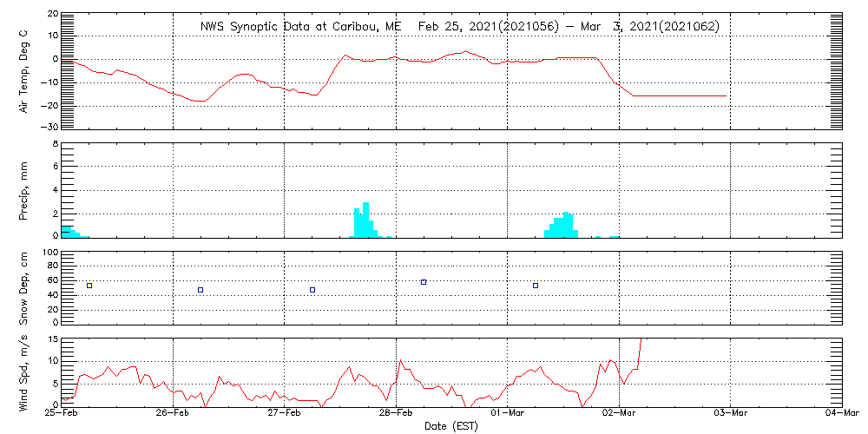868x434 pixels.
Task: Select the snow depth square on 27-Feb
Action: [312, 290]
